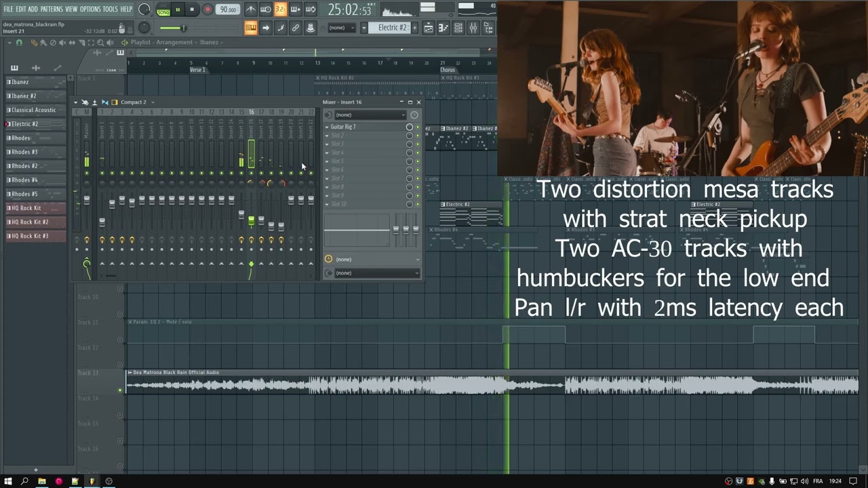Open Guitar Rig 7 slot arrow menu
This screenshot has height=488, width=868.
tap(327, 127)
